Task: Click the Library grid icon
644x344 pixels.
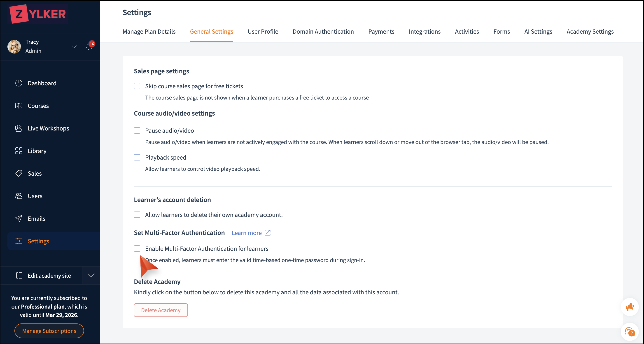Action: pyautogui.click(x=19, y=151)
